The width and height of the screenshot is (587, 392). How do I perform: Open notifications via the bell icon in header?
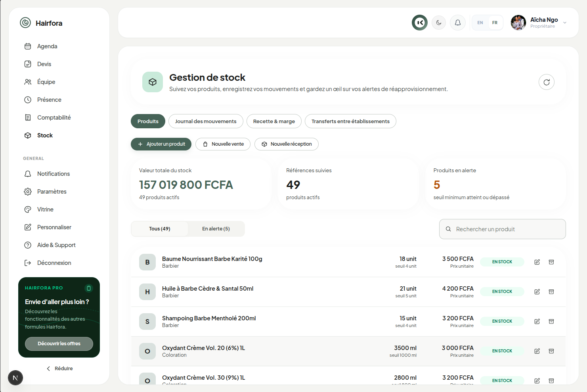click(x=458, y=23)
